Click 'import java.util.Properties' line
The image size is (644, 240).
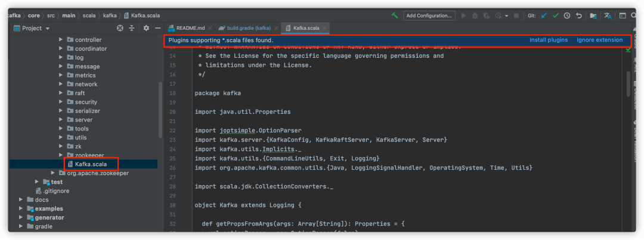coord(243,111)
